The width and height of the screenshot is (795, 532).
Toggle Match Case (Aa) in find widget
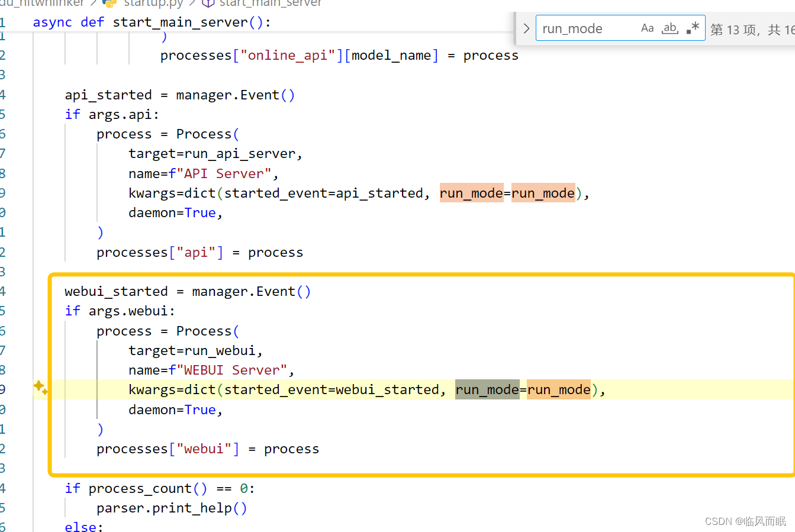coord(647,28)
